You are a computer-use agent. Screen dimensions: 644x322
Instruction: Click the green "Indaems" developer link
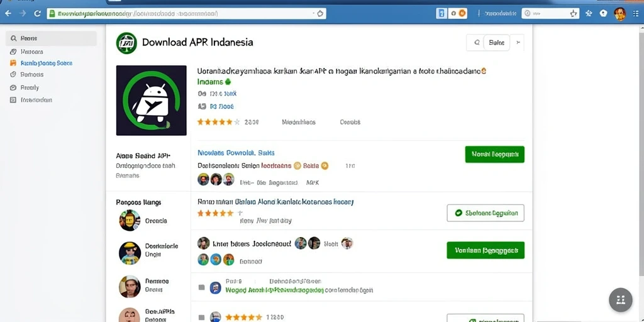tap(211, 82)
